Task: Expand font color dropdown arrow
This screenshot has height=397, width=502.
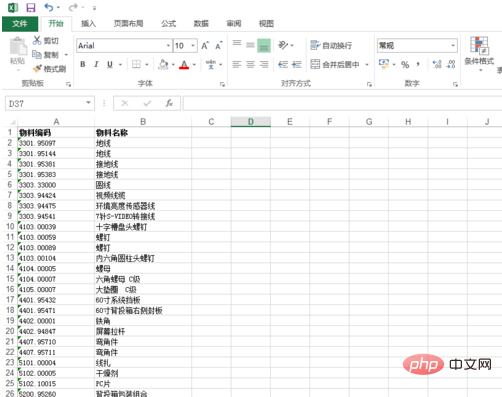Action: tap(194, 65)
